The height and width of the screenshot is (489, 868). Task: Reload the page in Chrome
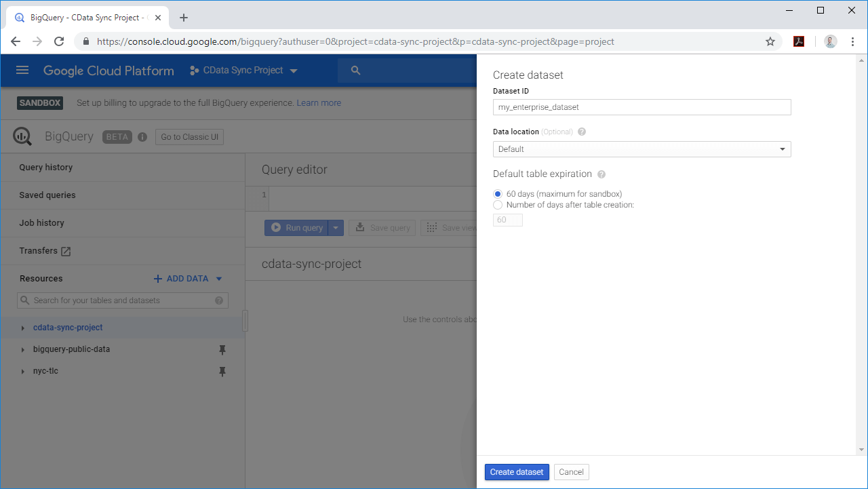click(59, 41)
